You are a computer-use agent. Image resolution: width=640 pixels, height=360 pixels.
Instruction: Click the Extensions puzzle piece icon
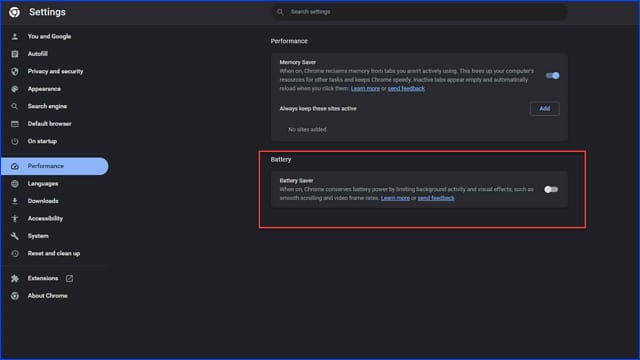(x=15, y=278)
